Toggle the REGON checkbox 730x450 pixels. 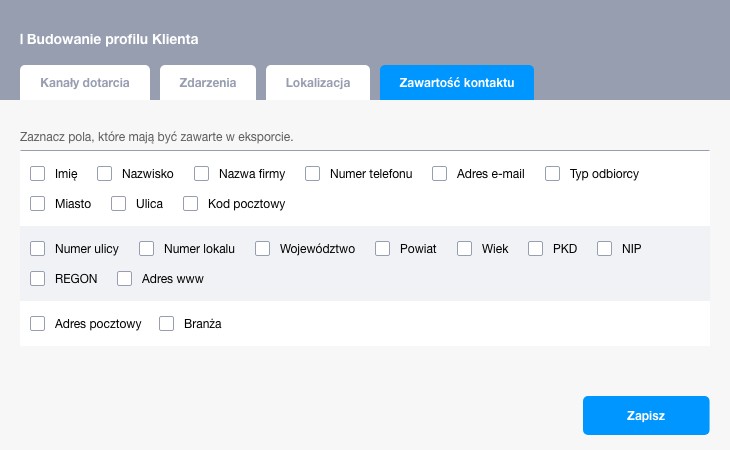tap(38, 279)
